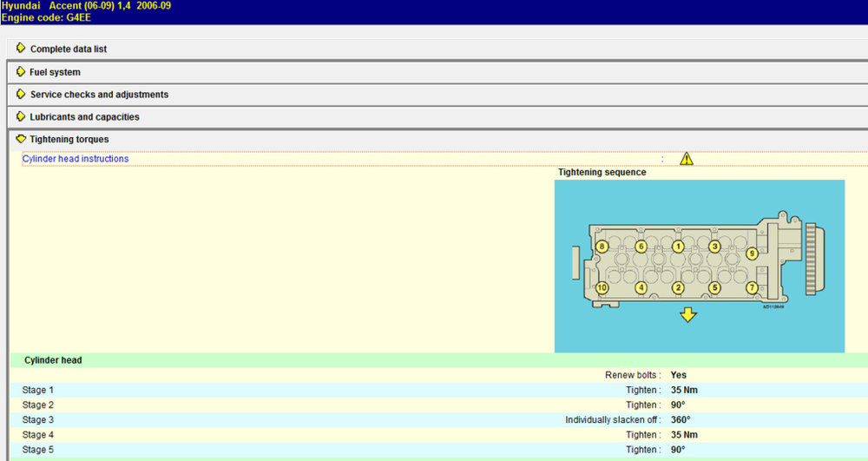Click the Stage 5 value 90°
The image size is (868, 461).
tap(678, 450)
